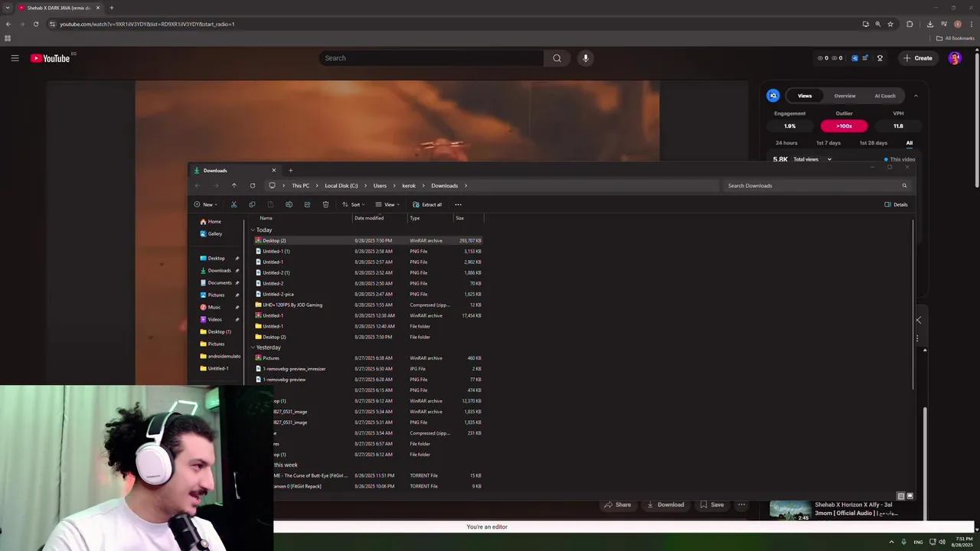The height and width of the screenshot is (551, 980).
Task: Refresh the Downloads folder view
Action: tap(253, 185)
